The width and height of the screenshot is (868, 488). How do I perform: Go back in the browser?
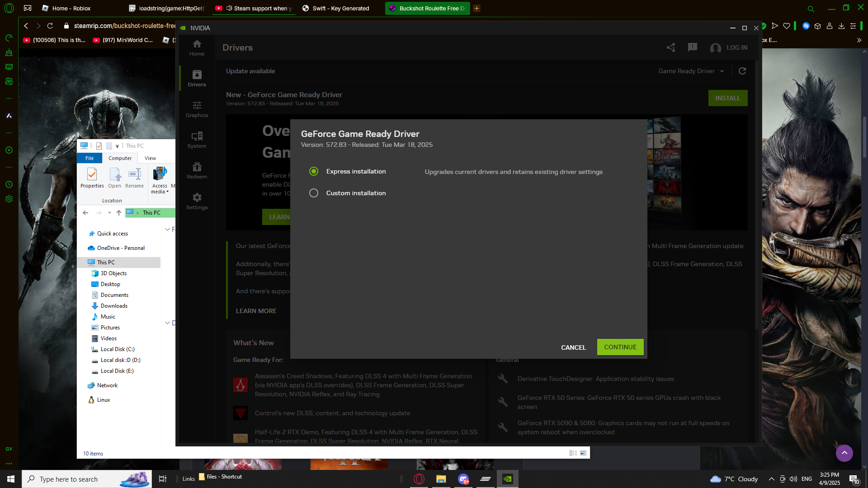26,26
